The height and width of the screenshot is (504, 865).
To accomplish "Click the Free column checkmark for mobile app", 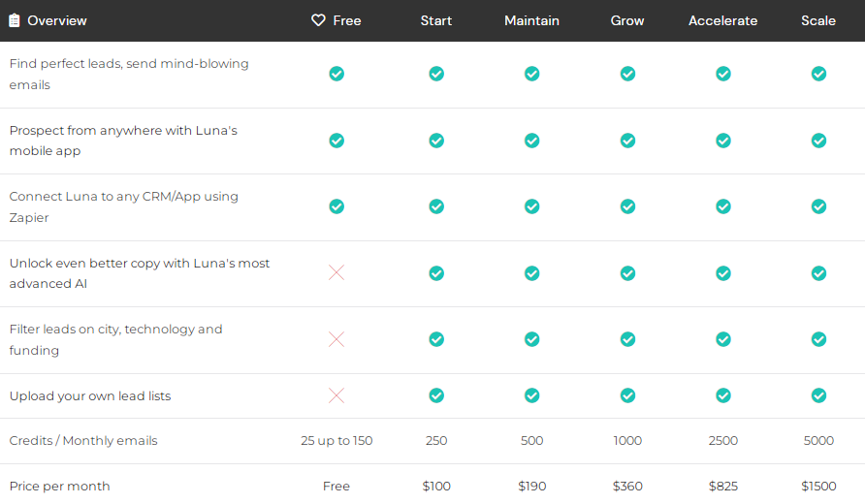I will tap(336, 141).
